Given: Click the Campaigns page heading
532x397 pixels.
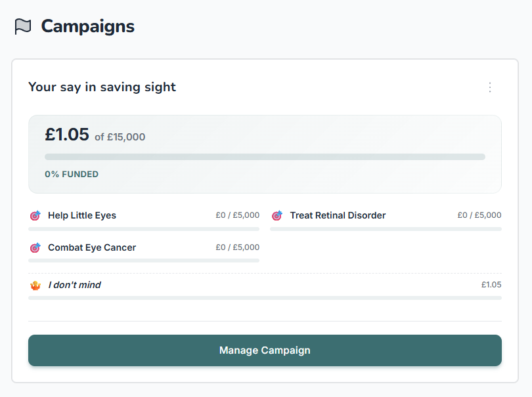Looking at the screenshot, I should 87,26.
